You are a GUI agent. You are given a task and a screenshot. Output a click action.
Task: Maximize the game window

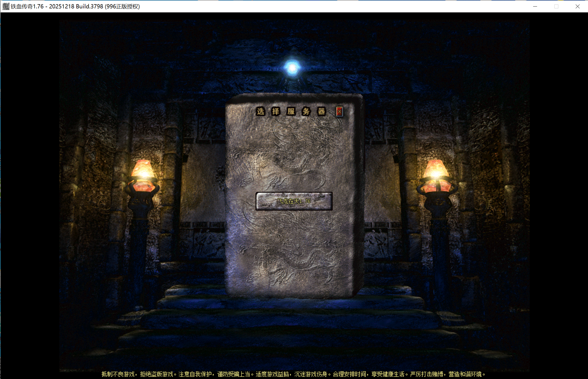click(556, 6)
